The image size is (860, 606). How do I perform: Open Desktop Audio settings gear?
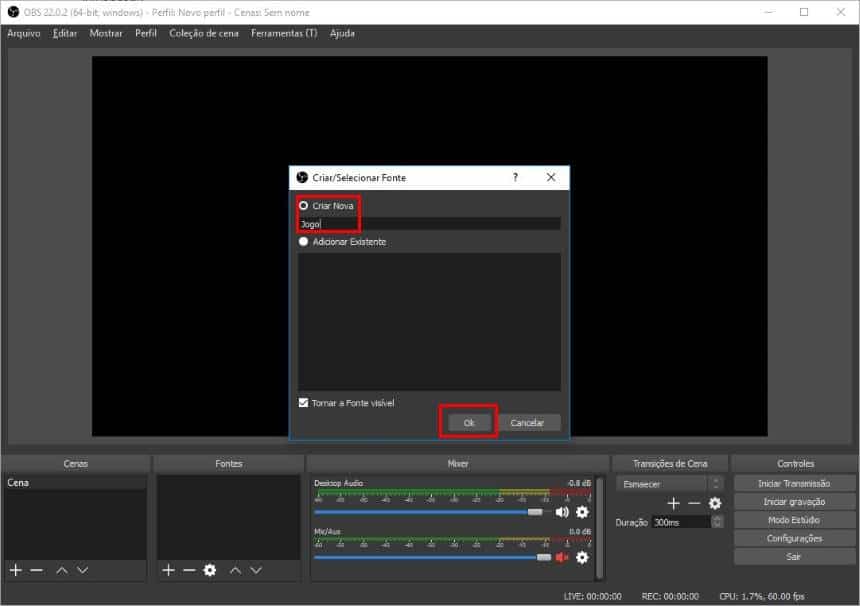(x=582, y=512)
